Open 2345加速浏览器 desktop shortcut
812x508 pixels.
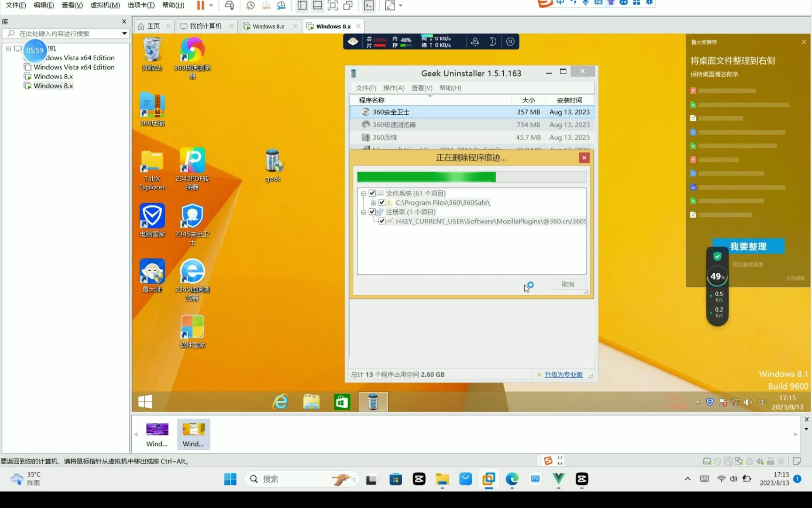pyautogui.click(x=192, y=280)
